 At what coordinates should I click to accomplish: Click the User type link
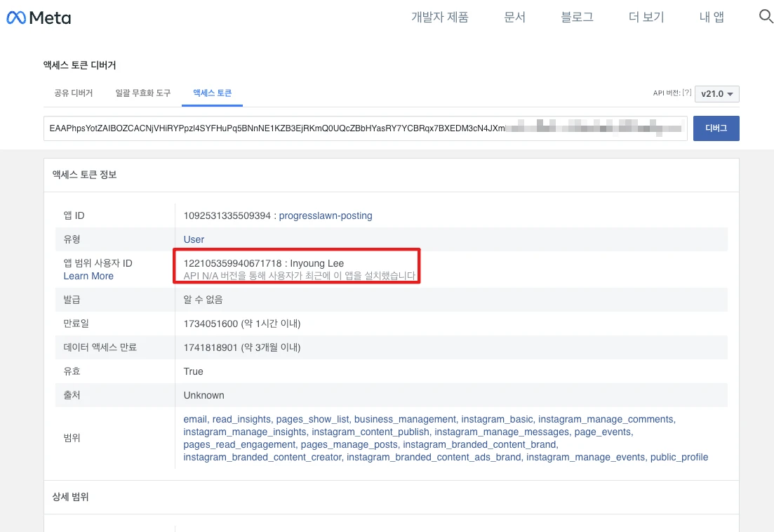(194, 239)
